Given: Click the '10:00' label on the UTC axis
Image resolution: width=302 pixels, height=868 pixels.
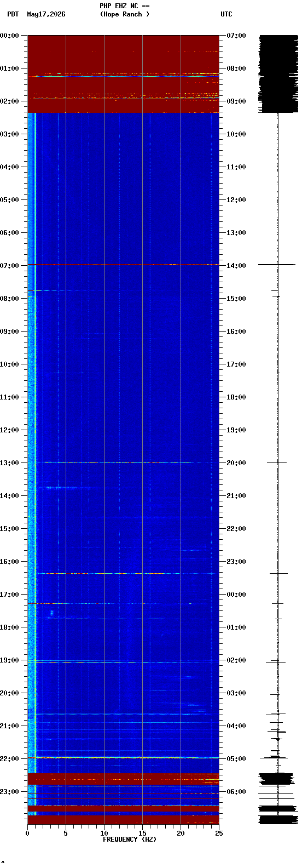Looking at the screenshot, I should pyautogui.click(x=236, y=134).
